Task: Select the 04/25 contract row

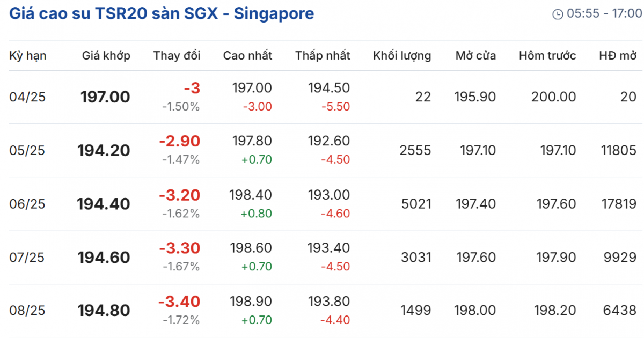Action: (x=27, y=97)
